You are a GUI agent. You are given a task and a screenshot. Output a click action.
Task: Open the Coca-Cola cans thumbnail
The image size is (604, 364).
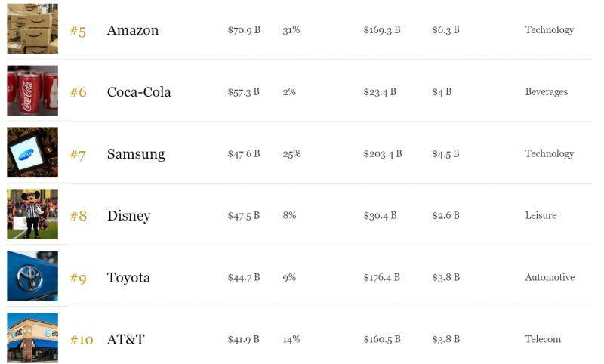[32, 91]
